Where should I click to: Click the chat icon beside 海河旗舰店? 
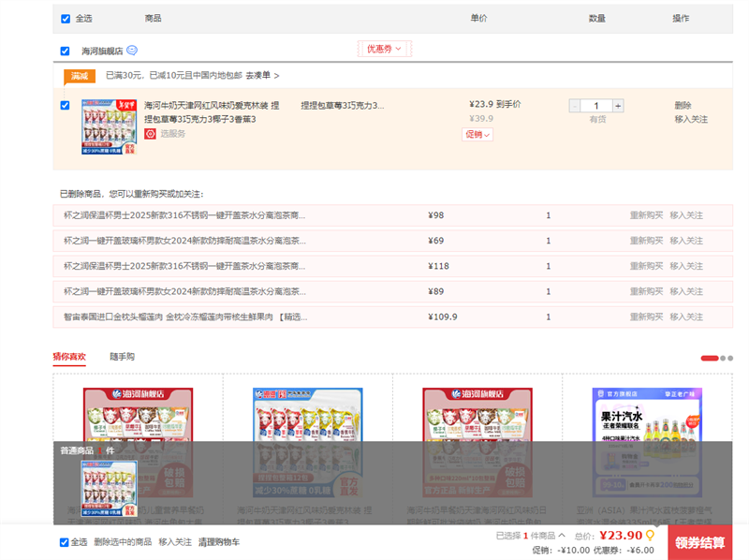132,51
